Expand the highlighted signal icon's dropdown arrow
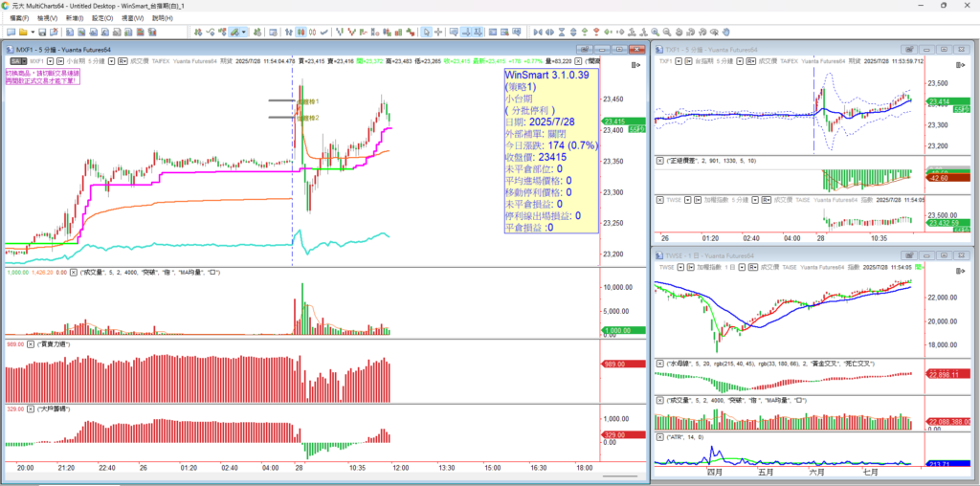The width and height of the screenshot is (980, 486). (x=244, y=32)
